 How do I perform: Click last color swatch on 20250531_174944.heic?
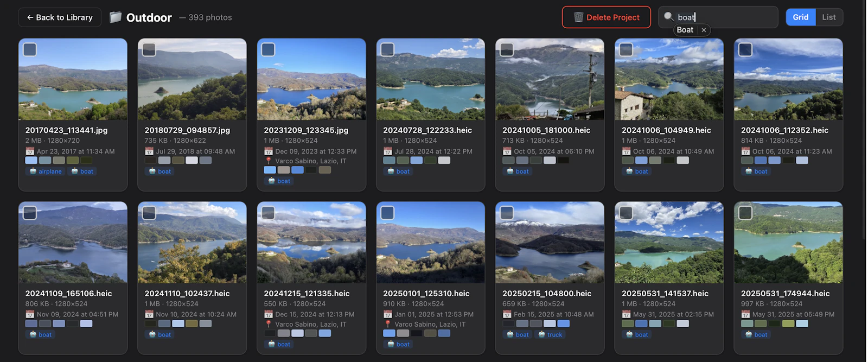(802, 324)
